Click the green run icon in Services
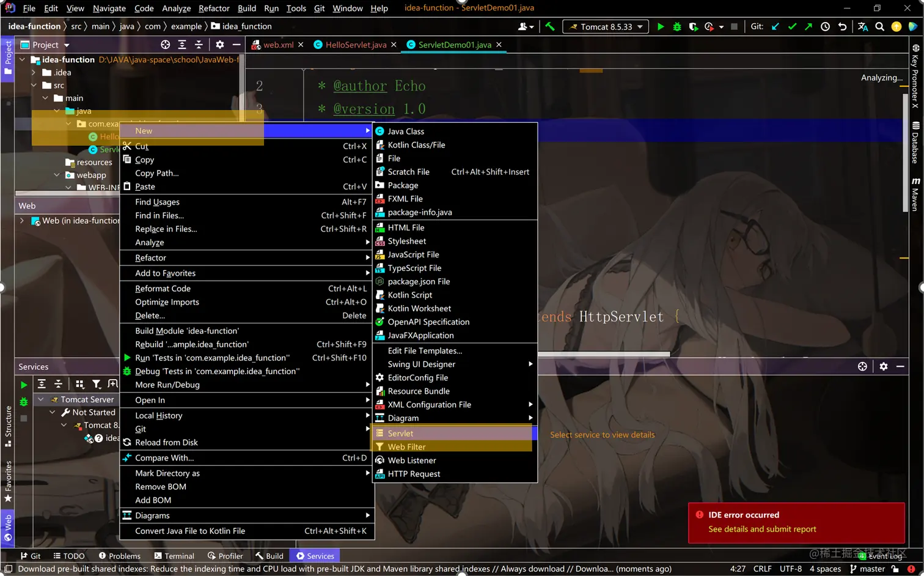Viewport: 924px width, 576px height. pyautogui.click(x=24, y=385)
